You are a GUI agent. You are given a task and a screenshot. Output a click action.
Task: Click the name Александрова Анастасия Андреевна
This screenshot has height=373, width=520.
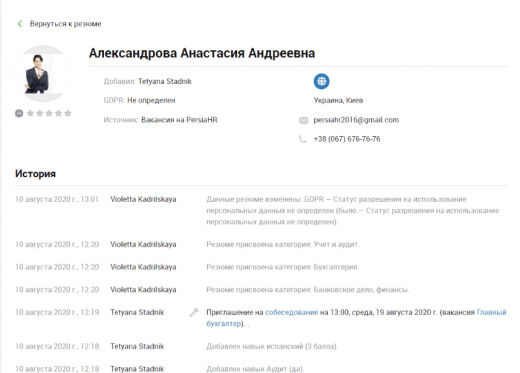point(202,53)
